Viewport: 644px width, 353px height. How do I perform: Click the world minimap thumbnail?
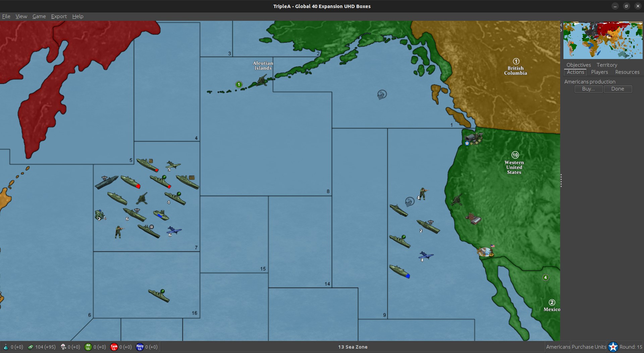point(603,40)
